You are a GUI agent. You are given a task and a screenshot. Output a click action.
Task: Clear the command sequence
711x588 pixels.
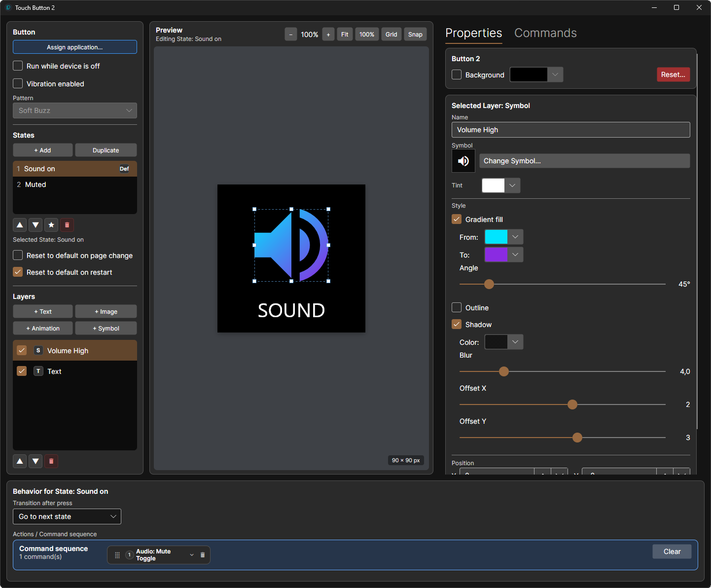pos(672,551)
